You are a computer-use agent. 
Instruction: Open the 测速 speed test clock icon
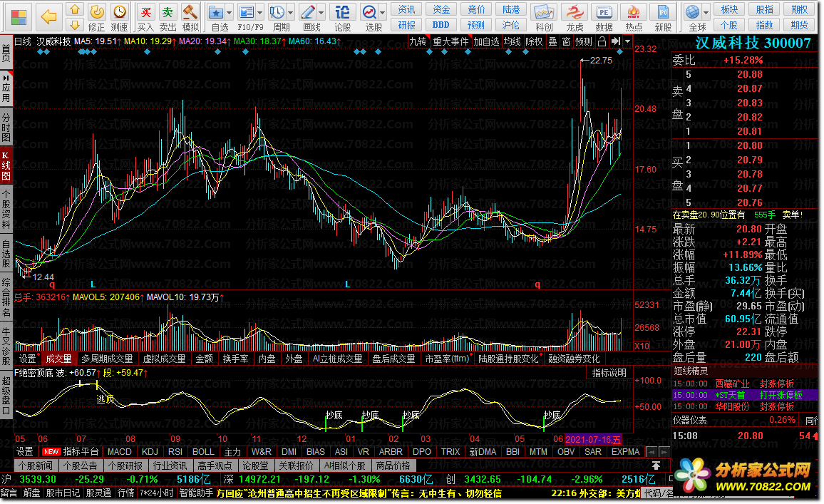(x=119, y=11)
